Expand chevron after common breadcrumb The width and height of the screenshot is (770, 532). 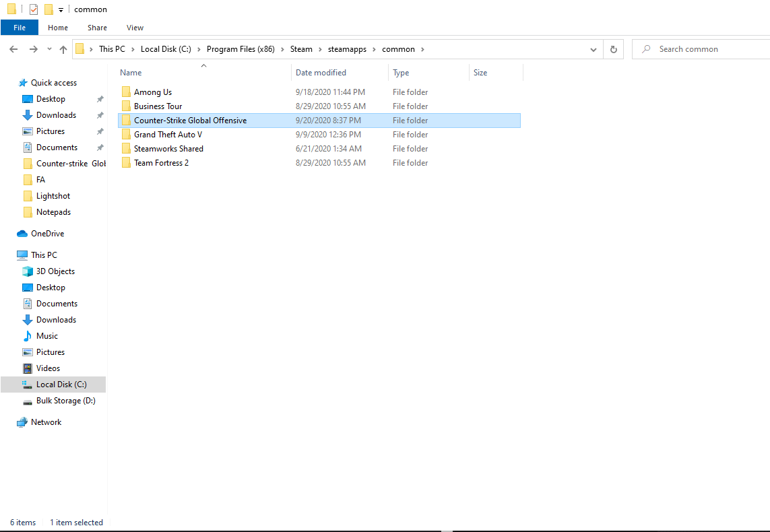pos(422,49)
